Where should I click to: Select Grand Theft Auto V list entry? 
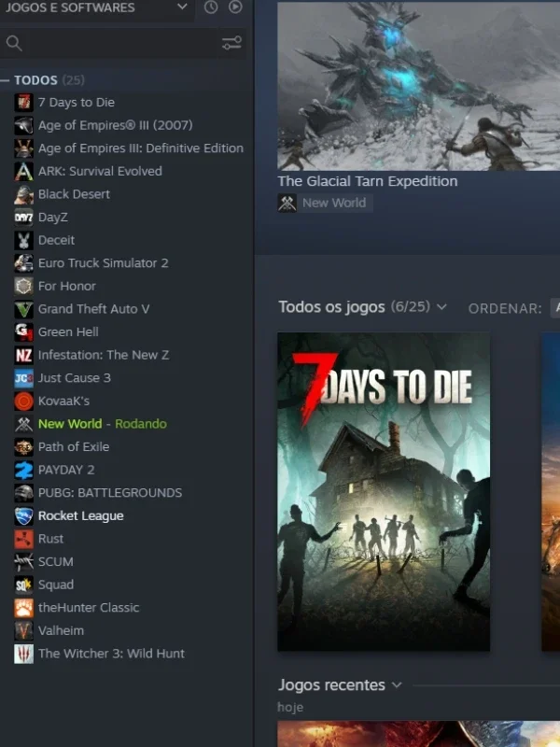[94, 309]
